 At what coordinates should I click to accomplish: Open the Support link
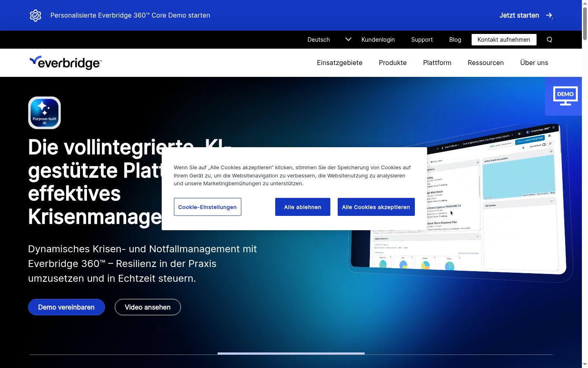coord(422,40)
